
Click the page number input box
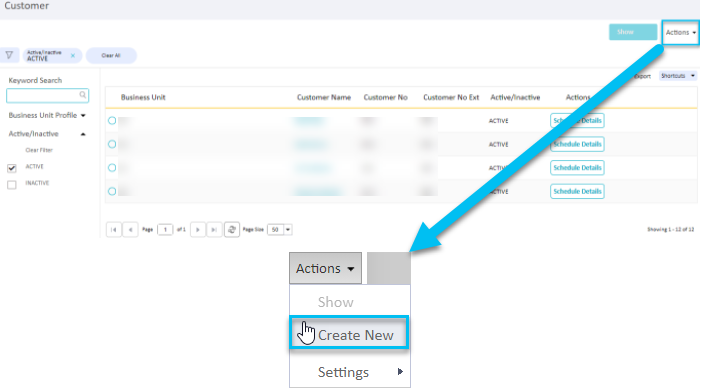point(165,230)
